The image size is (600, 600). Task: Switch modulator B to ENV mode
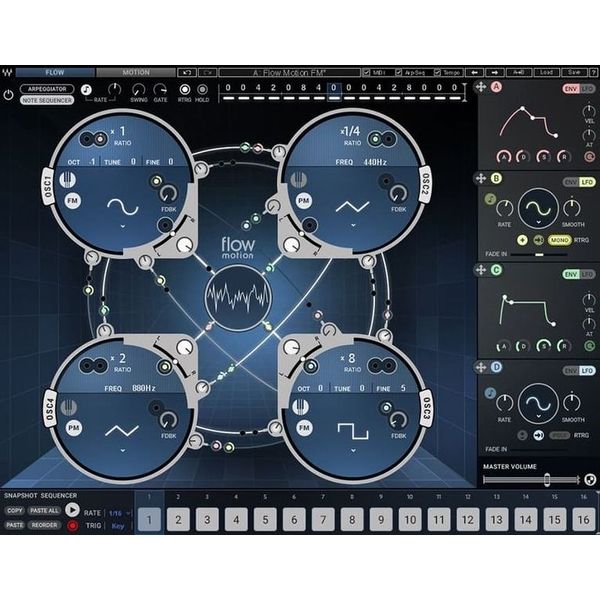coord(571,182)
